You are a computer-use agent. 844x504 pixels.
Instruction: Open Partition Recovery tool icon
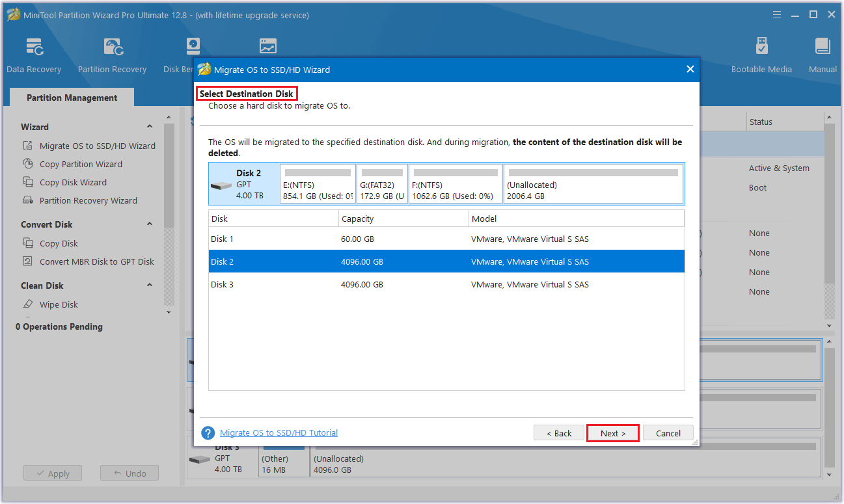click(x=112, y=47)
